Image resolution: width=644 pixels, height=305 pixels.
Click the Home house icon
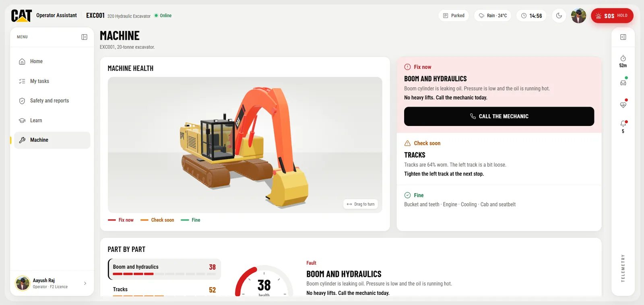click(x=22, y=62)
